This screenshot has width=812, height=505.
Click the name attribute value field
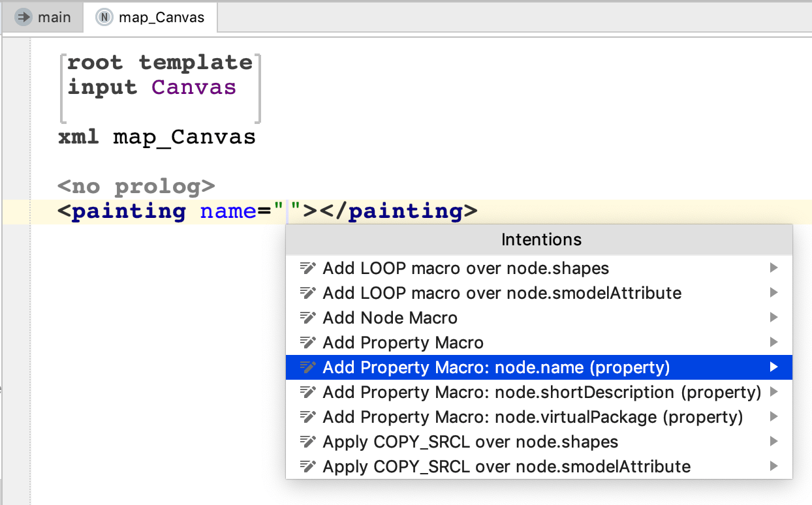(288, 211)
